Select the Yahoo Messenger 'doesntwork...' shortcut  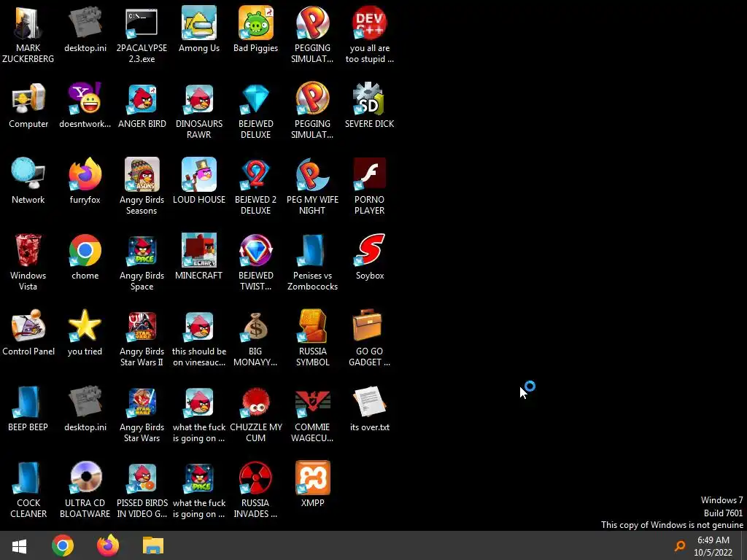(85, 98)
